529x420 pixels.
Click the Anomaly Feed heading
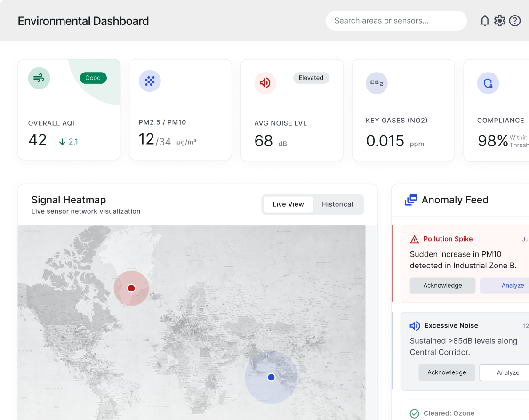click(455, 200)
